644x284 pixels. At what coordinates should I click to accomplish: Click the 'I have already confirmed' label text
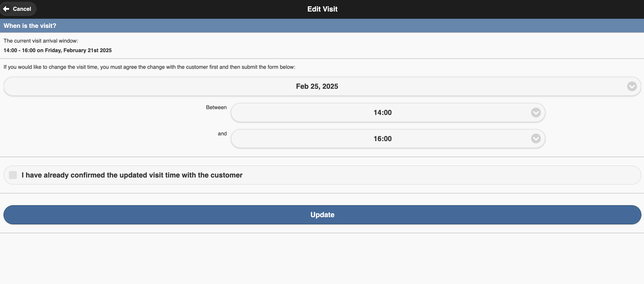point(132,175)
